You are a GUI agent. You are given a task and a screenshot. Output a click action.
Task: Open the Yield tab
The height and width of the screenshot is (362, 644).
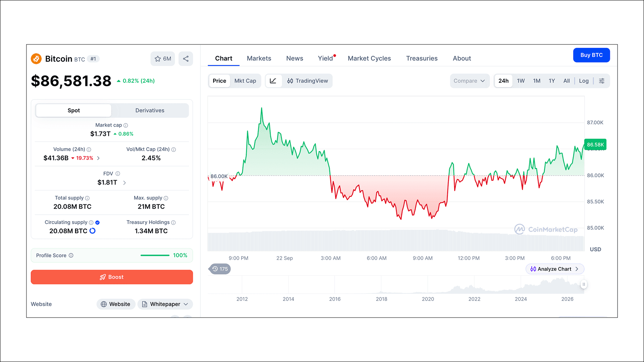[326, 58]
